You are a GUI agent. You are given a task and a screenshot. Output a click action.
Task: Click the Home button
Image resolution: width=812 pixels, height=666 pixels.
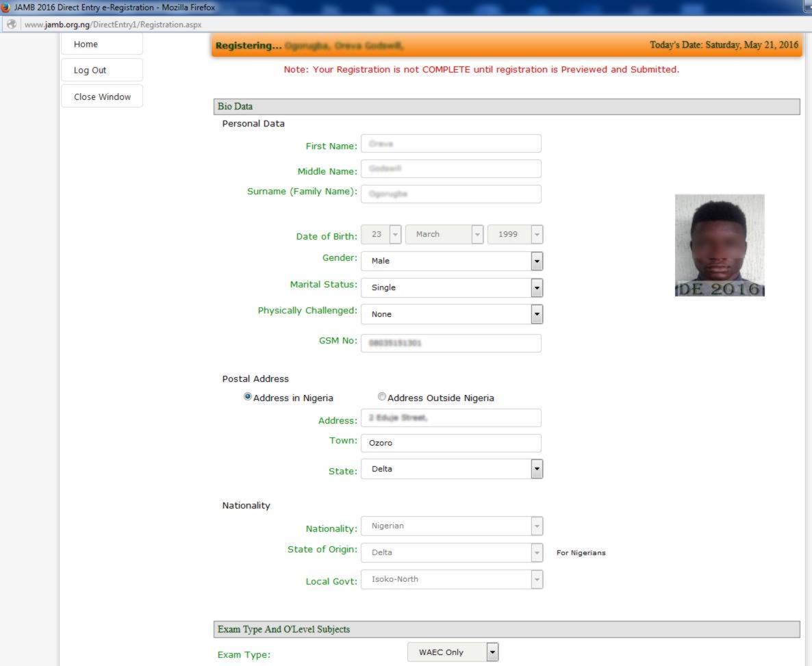click(101, 43)
